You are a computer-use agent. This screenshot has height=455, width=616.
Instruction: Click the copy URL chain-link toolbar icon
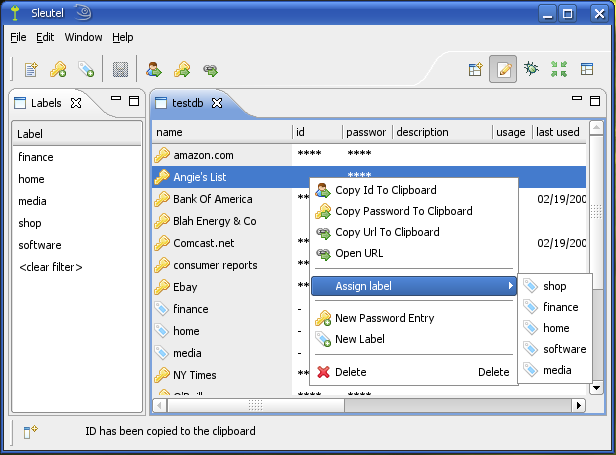[x=210, y=70]
